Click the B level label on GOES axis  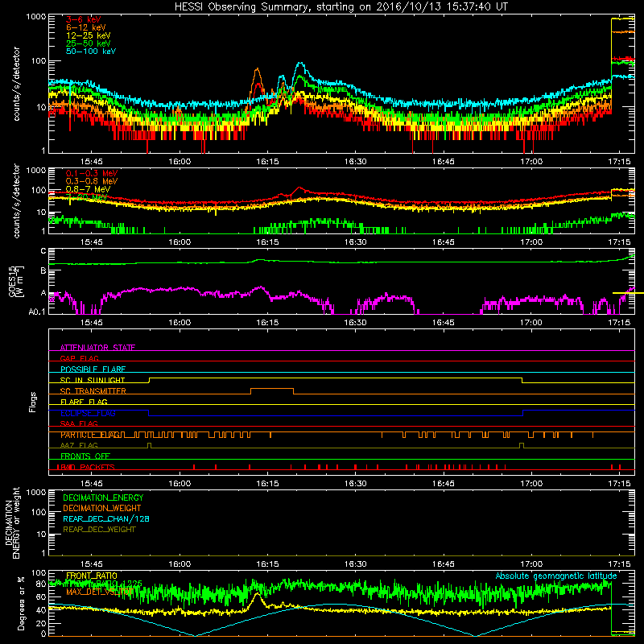click(43, 270)
